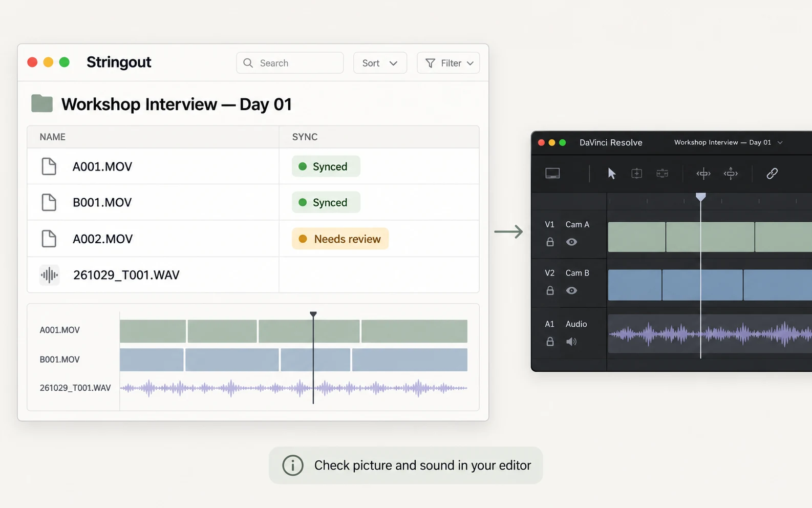Click the info icon in the bottom hint

pos(293,465)
